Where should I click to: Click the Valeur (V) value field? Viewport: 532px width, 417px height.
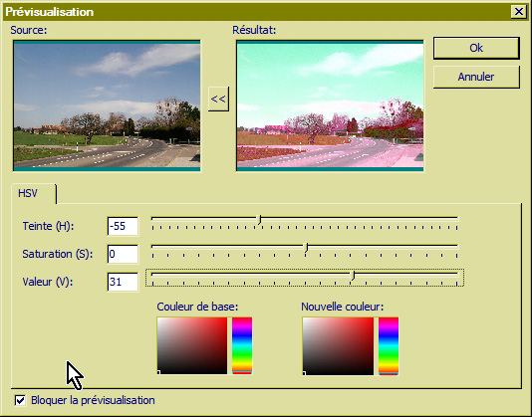click(x=123, y=282)
